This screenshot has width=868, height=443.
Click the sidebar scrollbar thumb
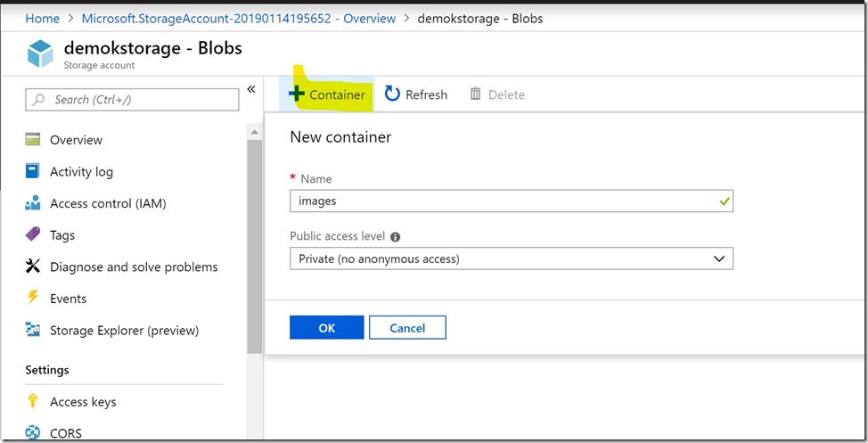pos(255,246)
